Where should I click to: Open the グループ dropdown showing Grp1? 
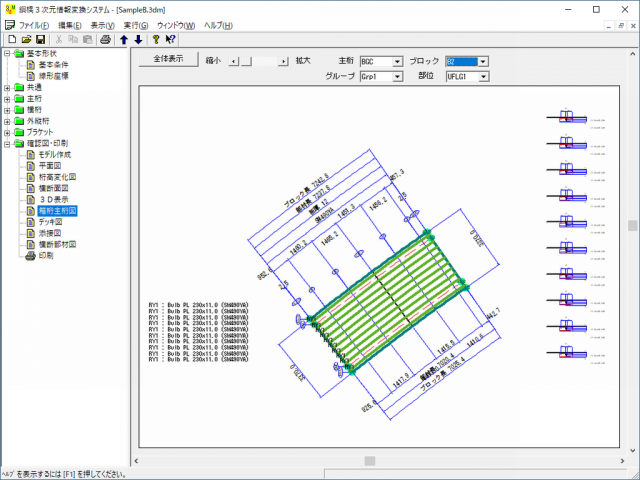(x=397, y=75)
